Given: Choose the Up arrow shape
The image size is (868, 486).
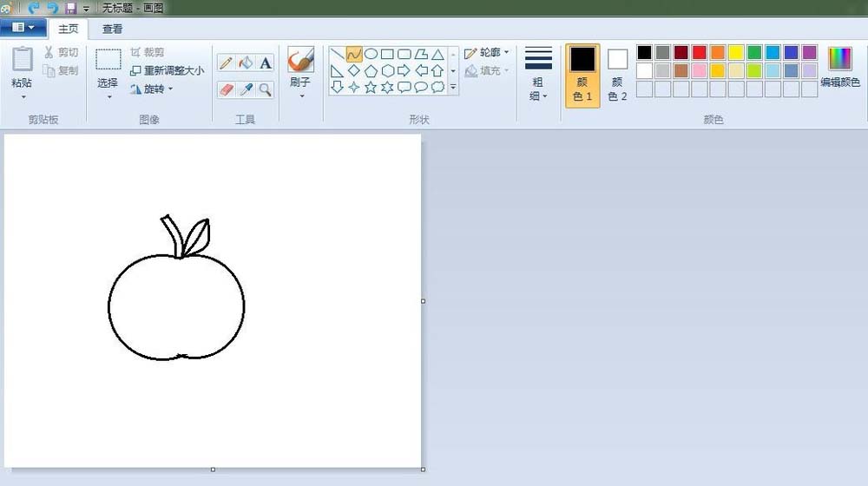Looking at the screenshot, I should [437, 71].
